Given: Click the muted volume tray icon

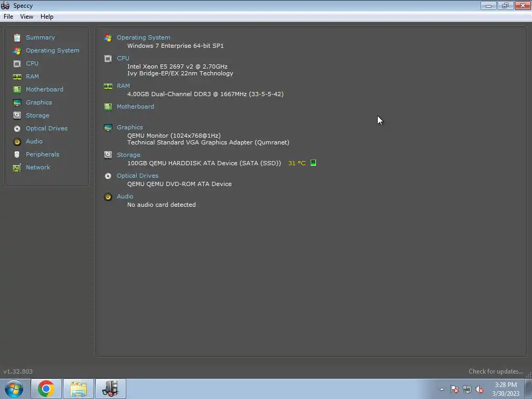Looking at the screenshot, I should [x=480, y=390].
